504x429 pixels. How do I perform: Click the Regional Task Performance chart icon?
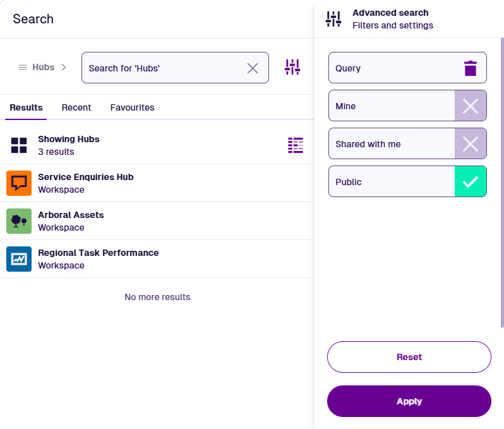coord(19,259)
